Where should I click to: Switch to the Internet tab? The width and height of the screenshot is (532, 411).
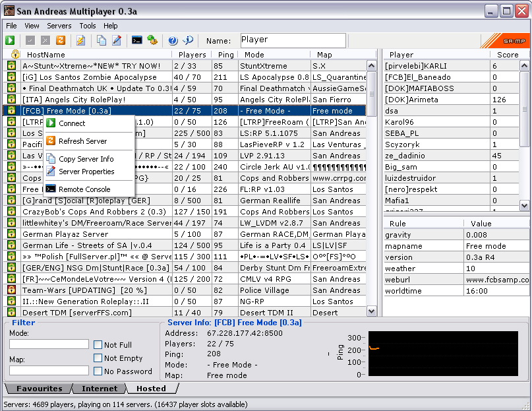(x=100, y=389)
